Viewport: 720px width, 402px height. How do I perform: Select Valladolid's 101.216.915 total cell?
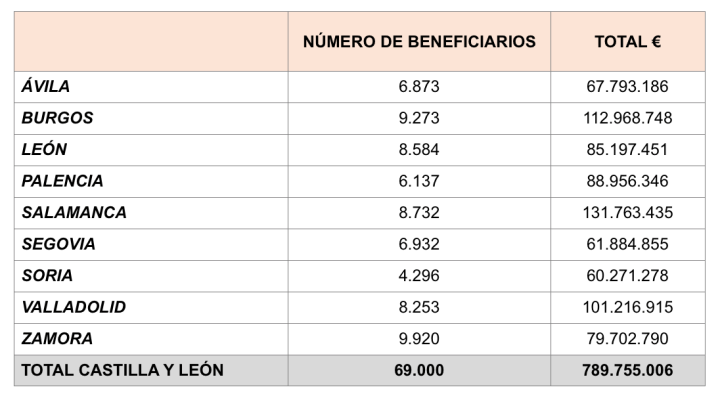pyautogui.click(x=627, y=307)
